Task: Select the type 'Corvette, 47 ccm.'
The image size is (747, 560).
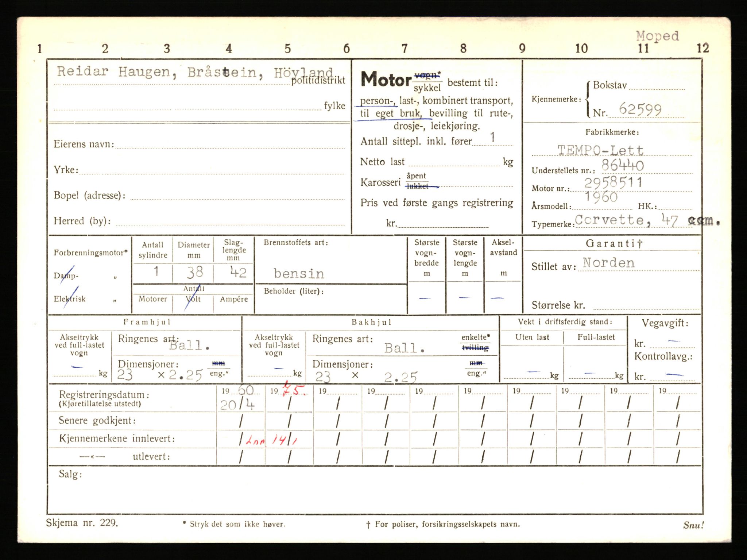Action: [x=647, y=220]
